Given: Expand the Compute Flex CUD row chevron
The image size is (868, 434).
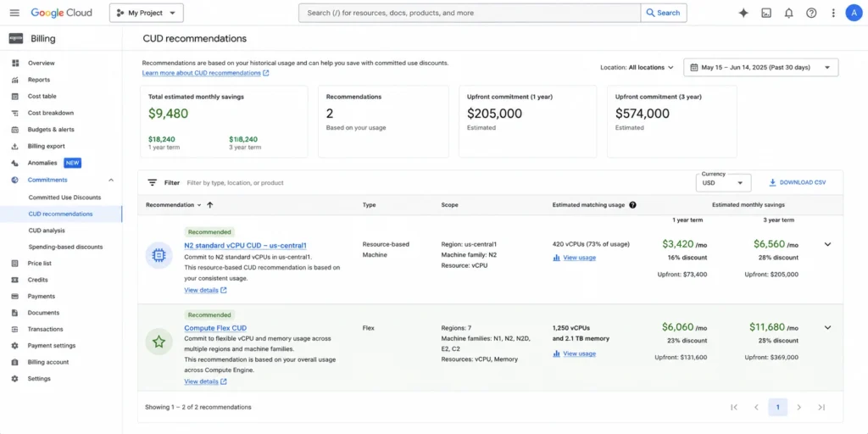Looking at the screenshot, I should coord(827,327).
